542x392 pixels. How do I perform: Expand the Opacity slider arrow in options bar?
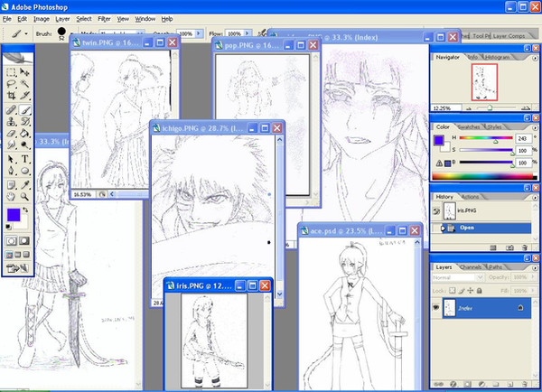[x=199, y=33]
